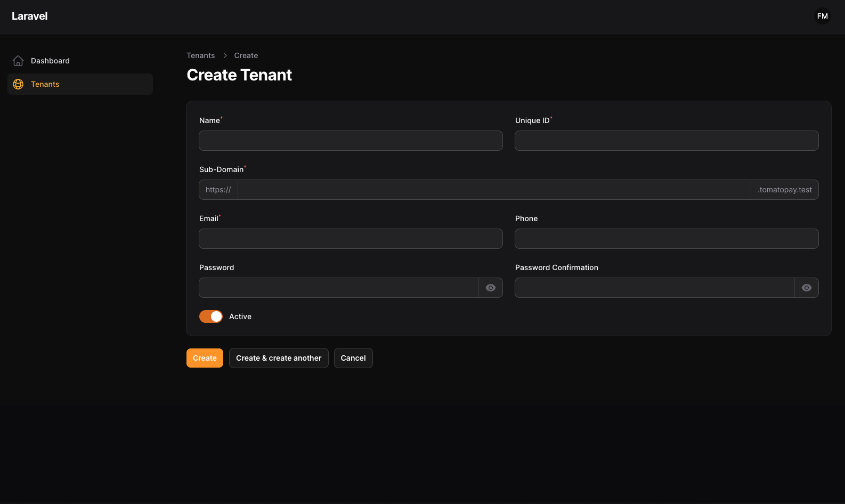Click into the Unique ID field
The height and width of the screenshot is (504, 845).
pos(666,141)
